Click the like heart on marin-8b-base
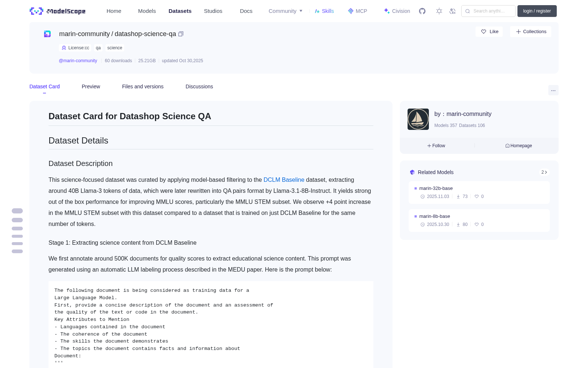Image resolution: width=588 pixels, height=368 pixels. click(477, 224)
